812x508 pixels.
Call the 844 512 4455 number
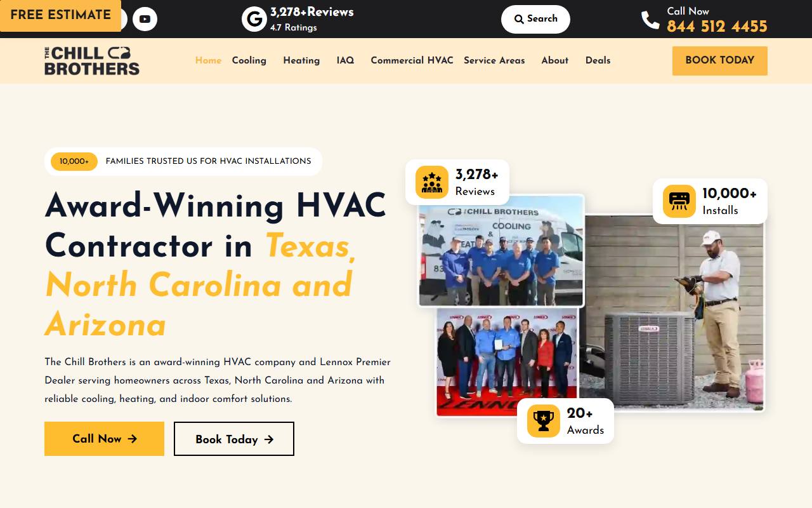point(717,27)
